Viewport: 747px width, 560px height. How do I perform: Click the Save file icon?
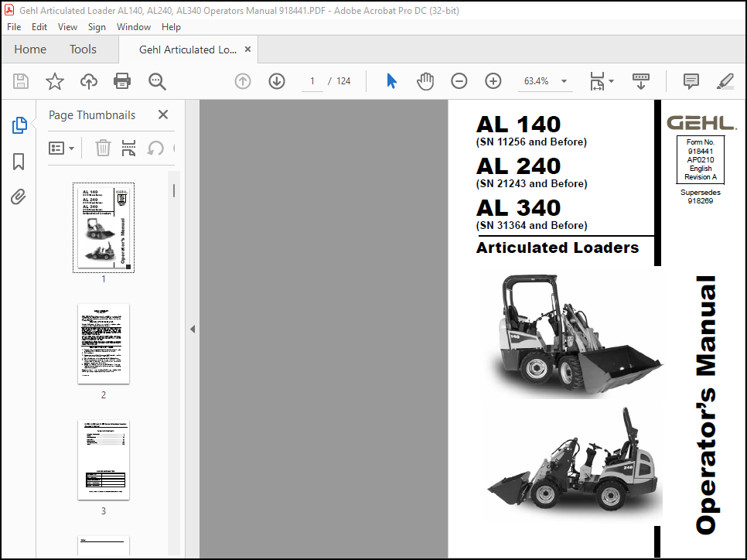click(20, 81)
